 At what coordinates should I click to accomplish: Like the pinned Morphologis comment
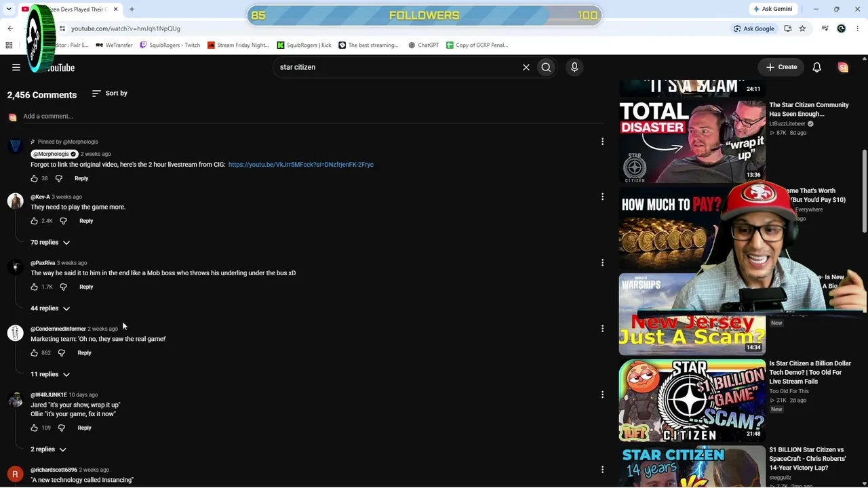(x=34, y=178)
